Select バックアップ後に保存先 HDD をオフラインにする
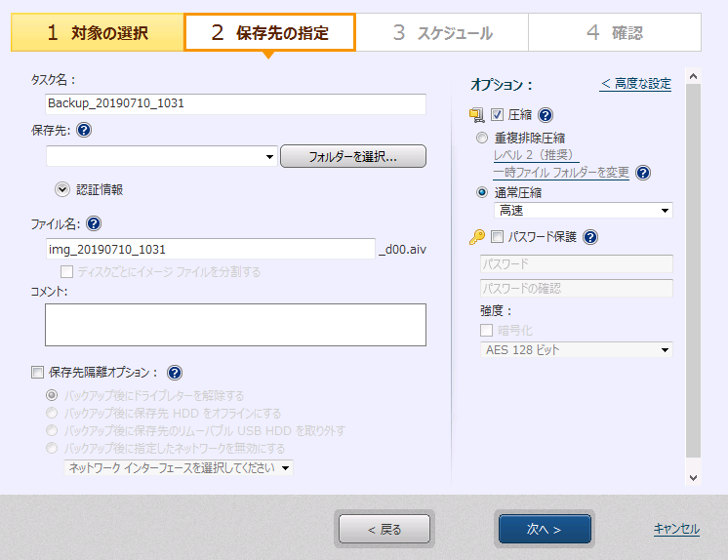Viewport: 728px width, 560px height. click(x=52, y=413)
